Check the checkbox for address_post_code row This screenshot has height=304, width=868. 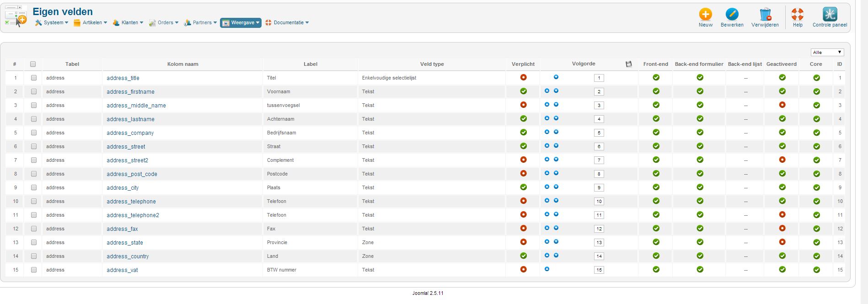coord(34,174)
